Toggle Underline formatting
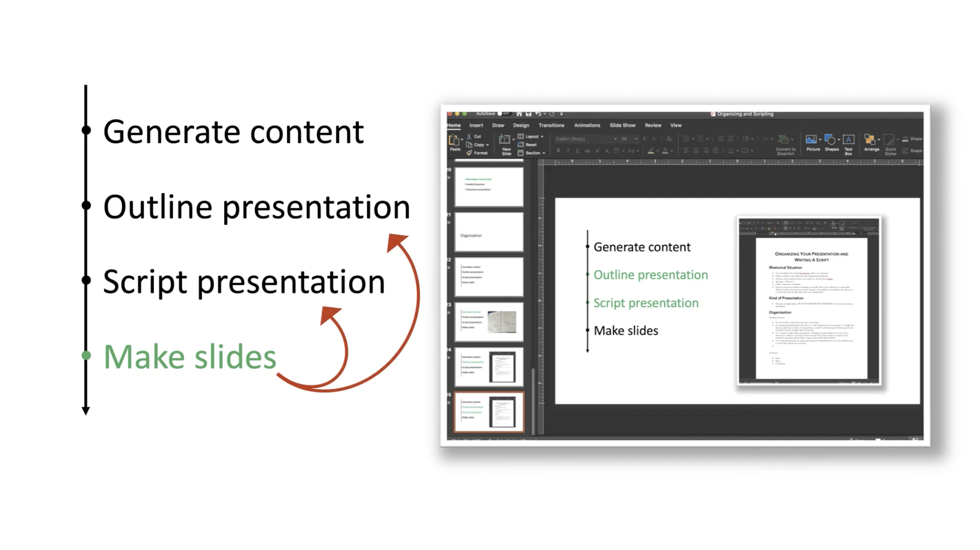Image resolution: width=980 pixels, height=550 pixels. 577,151
